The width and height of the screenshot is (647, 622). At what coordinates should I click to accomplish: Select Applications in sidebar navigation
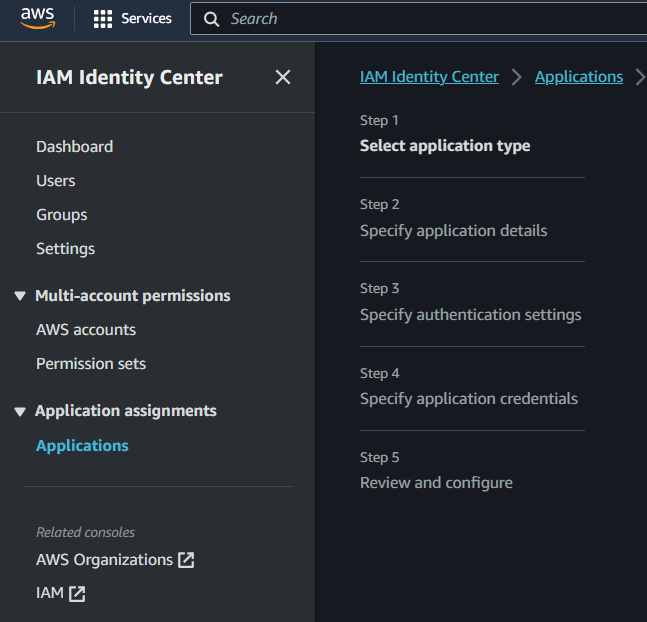[x=83, y=446]
